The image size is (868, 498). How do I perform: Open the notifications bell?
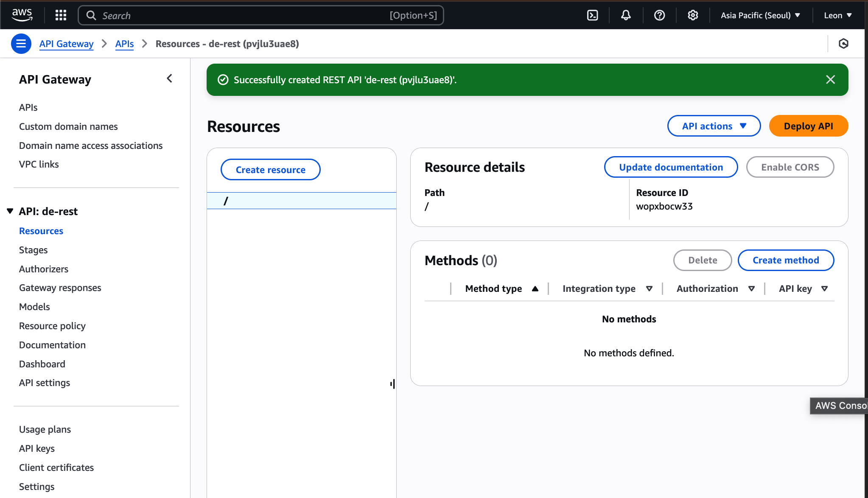point(626,15)
